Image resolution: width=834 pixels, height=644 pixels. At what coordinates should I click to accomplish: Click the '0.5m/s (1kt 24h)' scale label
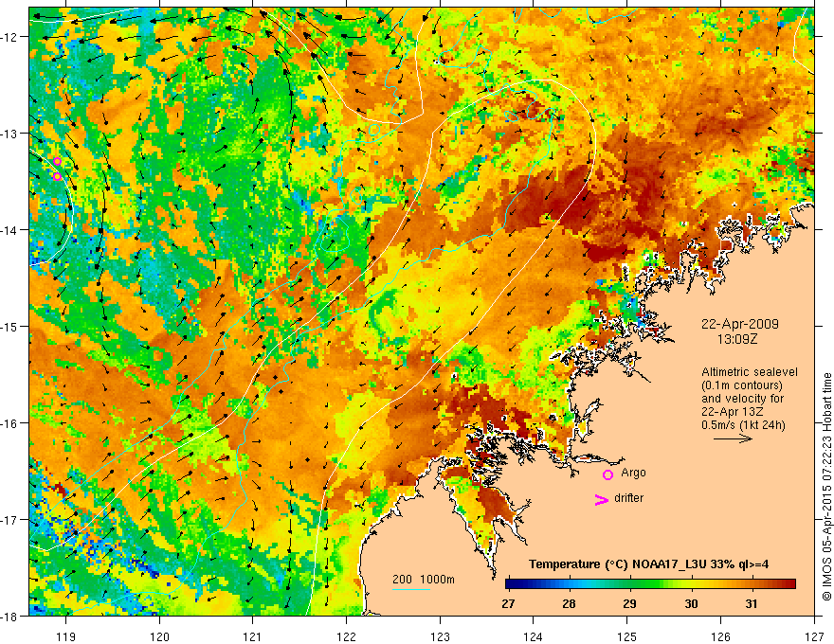pyautogui.click(x=743, y=425)
